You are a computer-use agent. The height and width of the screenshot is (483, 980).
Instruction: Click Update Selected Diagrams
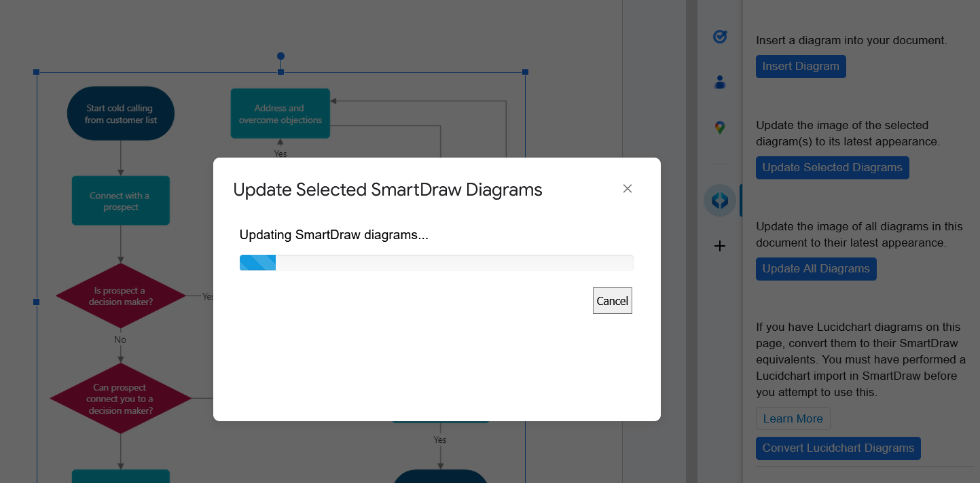[x=832, y=167]
